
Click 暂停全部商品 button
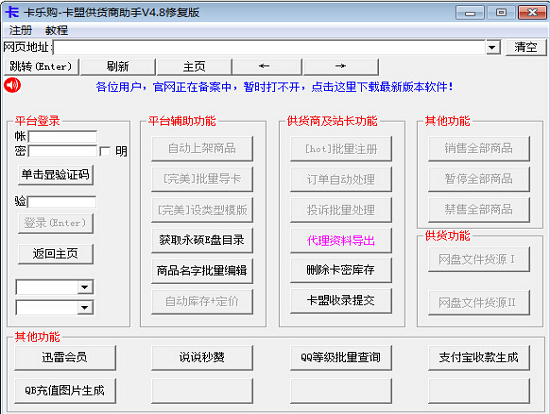coord(479,179)
